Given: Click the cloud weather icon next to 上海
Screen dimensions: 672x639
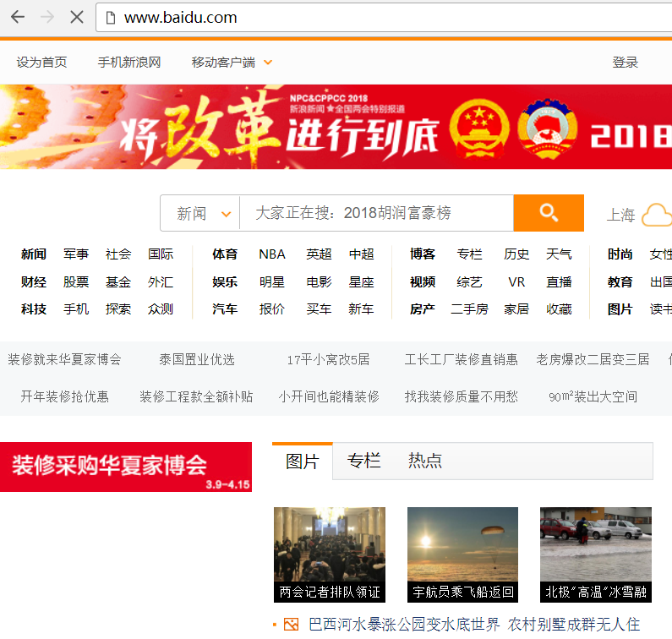Looking at the screenshot, I should (657, 216).
